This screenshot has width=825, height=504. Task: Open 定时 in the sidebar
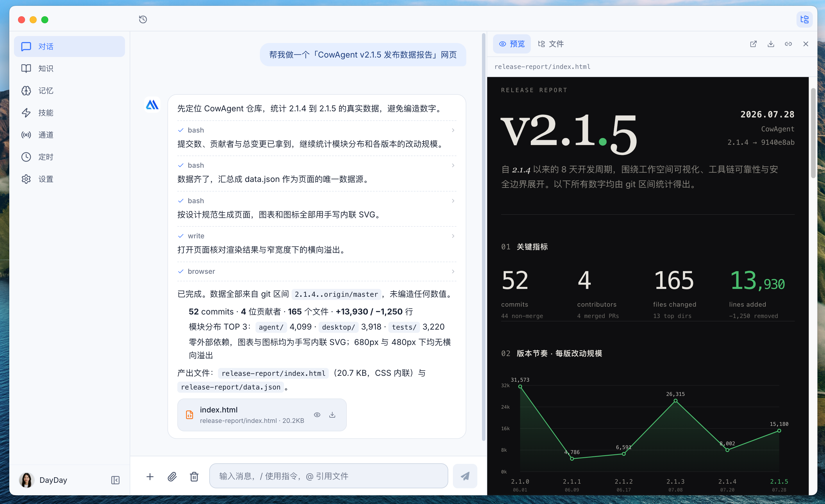click(69, 157)
